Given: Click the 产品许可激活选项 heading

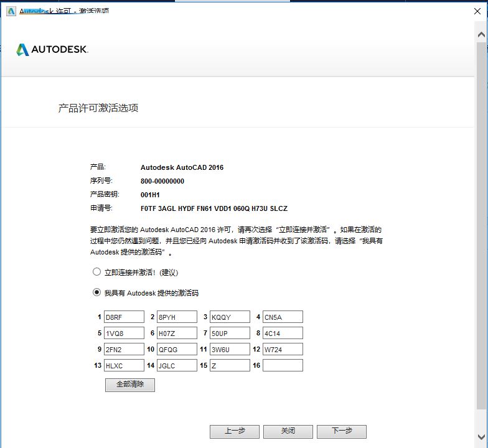Looking at the screenshot, I should click(x=98, y=108).
